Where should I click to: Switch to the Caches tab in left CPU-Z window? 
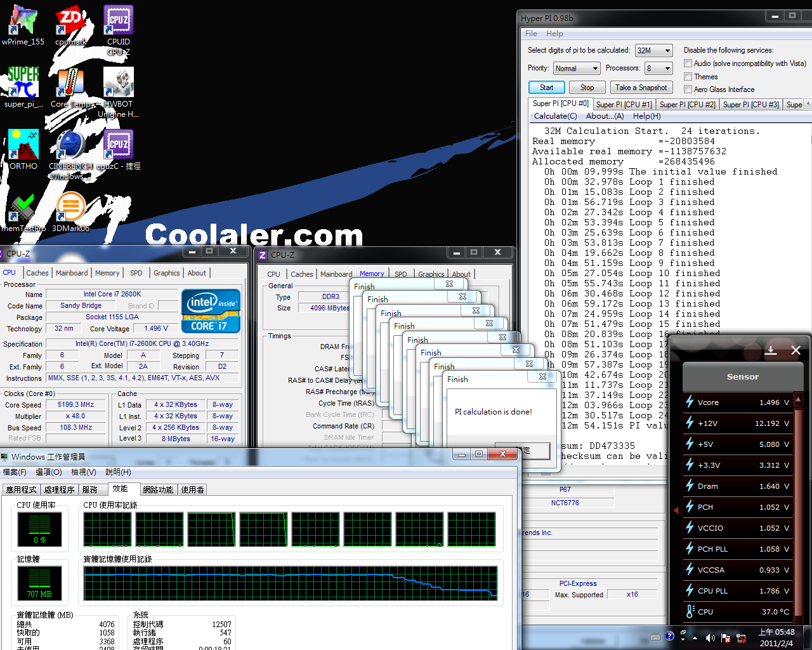tap(37, 273)
